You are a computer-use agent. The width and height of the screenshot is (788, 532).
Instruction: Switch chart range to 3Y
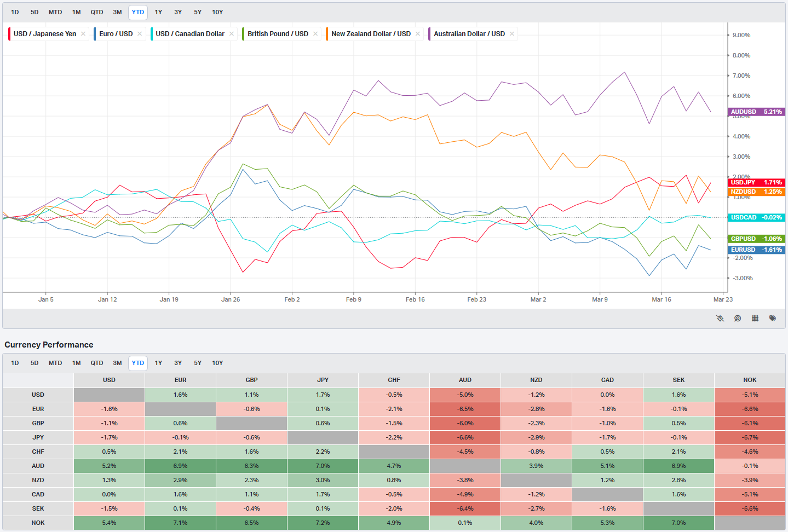pos(178,12)
